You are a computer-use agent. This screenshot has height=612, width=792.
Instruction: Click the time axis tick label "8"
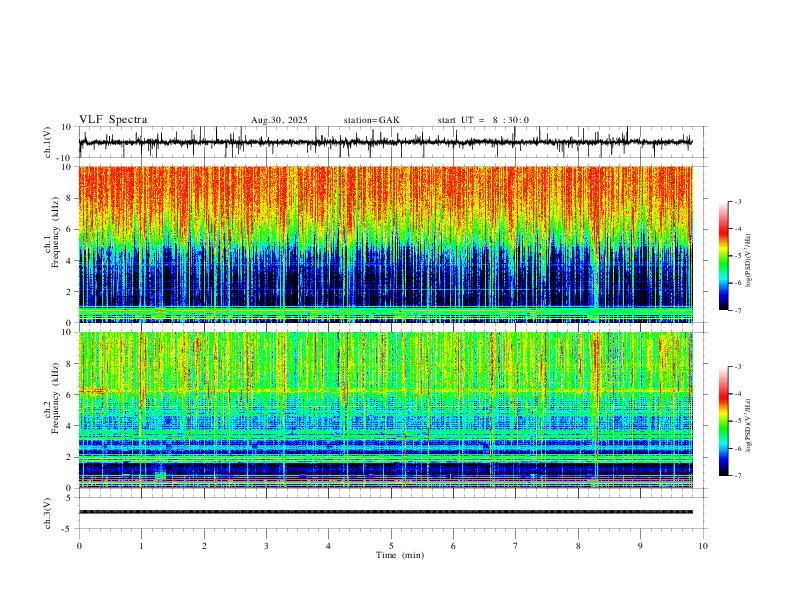pos(578,546)
